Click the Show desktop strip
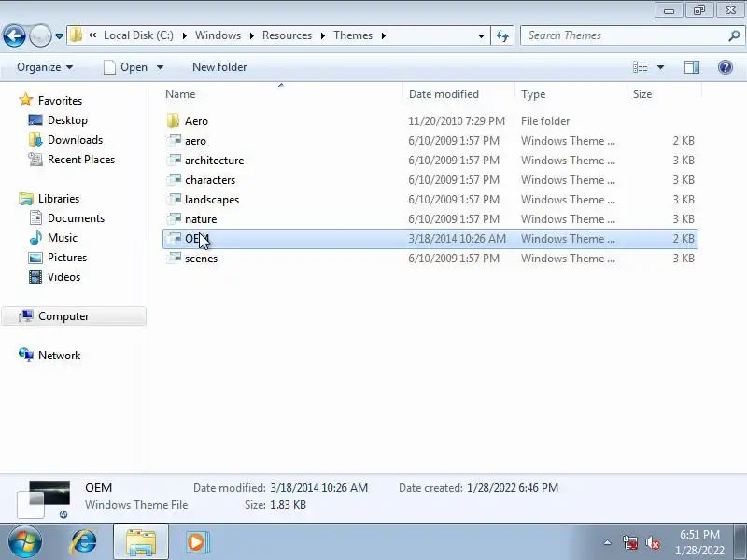The width and height of the screenshot is (747, 560). click(740, 542)
